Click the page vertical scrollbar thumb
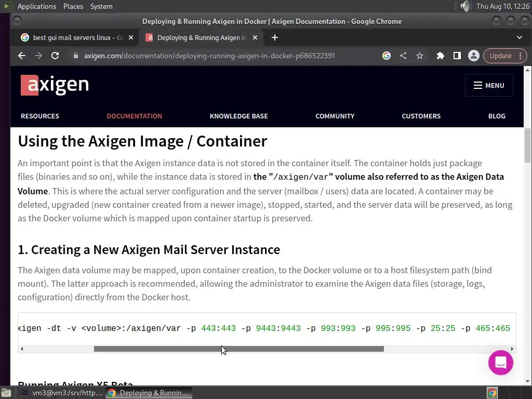The image size is (532, 399). tap(527, 146)
